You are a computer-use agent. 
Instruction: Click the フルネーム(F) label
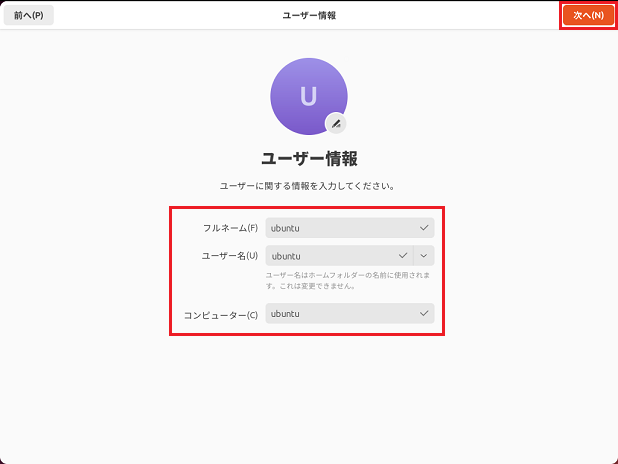pos(230,228)
